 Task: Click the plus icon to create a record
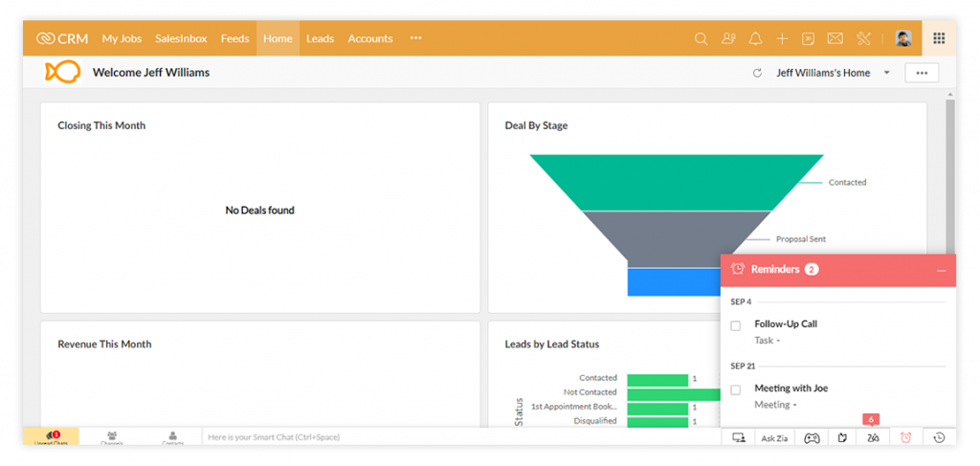[782, 38]
